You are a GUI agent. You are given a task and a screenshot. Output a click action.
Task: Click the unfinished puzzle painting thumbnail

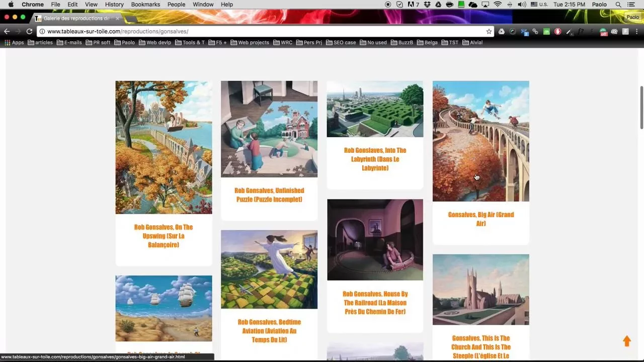click(x=269, y=129)
